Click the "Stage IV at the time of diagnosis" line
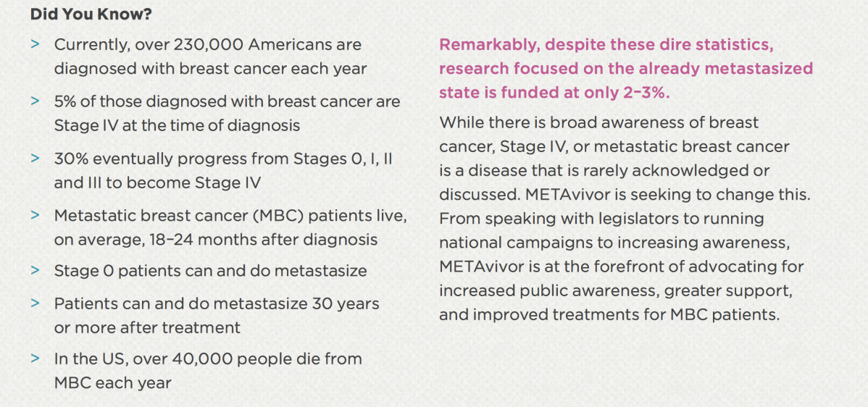Image resolution: width=868 pixels, height=407 pixels. [x=177, y=125]
